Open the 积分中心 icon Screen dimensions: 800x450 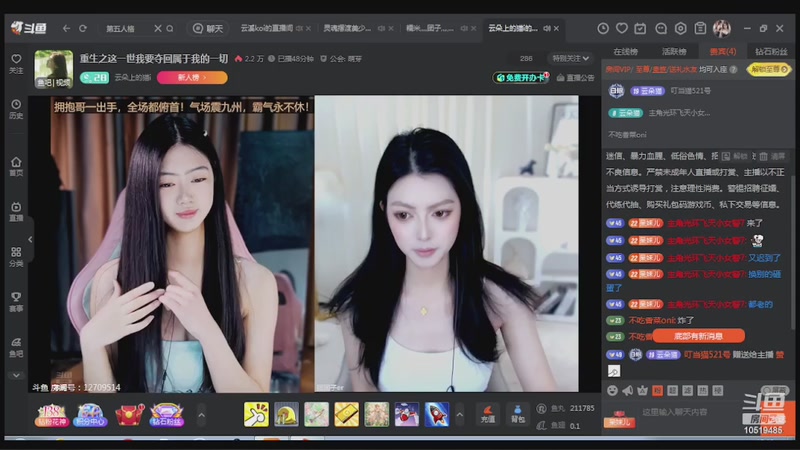click(x=90, y=415)
